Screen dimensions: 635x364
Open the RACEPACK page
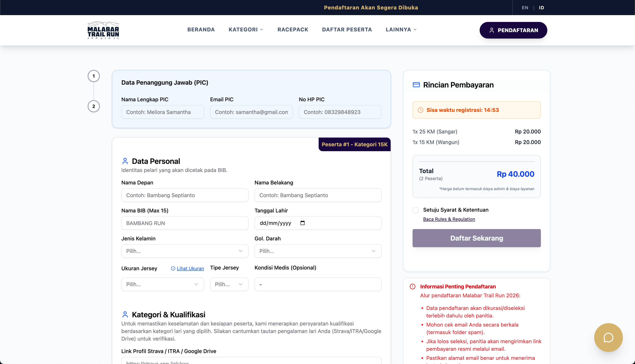click(x=293, y=29)
